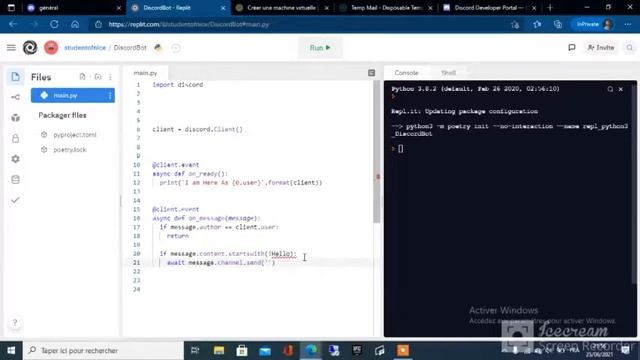Search within the console output
This screenshot has height=360, width=640.
point(610,89)
